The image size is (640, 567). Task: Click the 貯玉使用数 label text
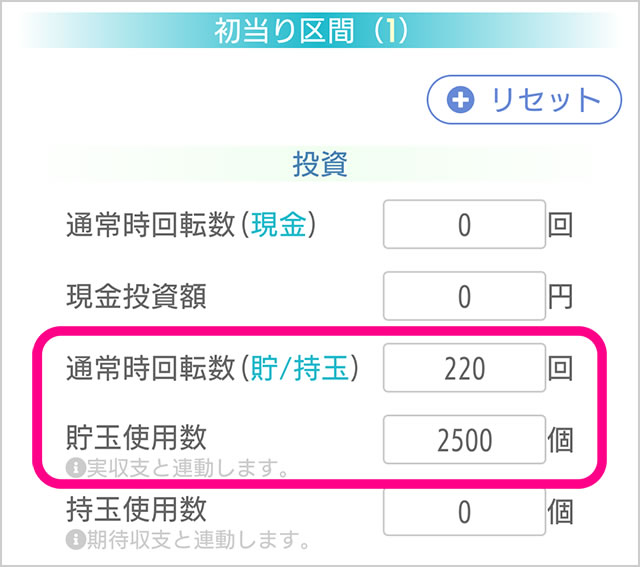tap(135, 437)
